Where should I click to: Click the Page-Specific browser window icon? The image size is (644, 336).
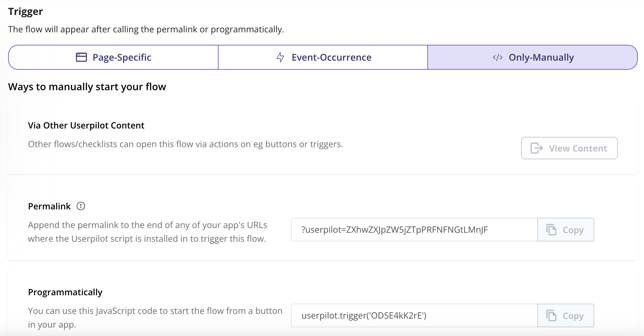(81, 57)
